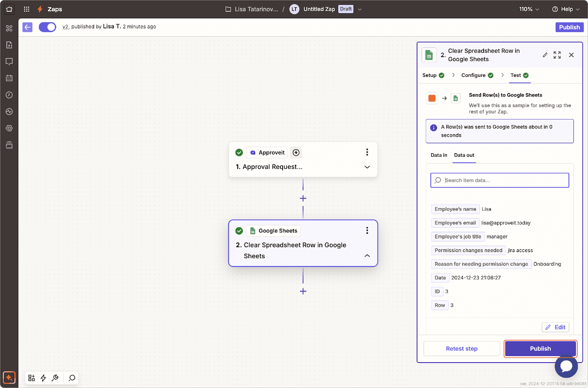Viewport: 588px width, 388px height.
Task: Click the lisa@approveit.today value
Action: (506, 223)
